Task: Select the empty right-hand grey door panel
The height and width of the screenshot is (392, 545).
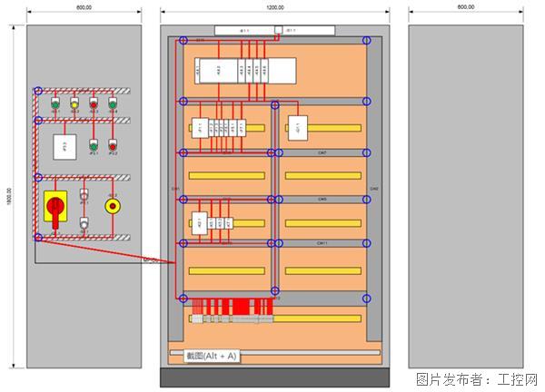Action: click(x=465, y=195)
